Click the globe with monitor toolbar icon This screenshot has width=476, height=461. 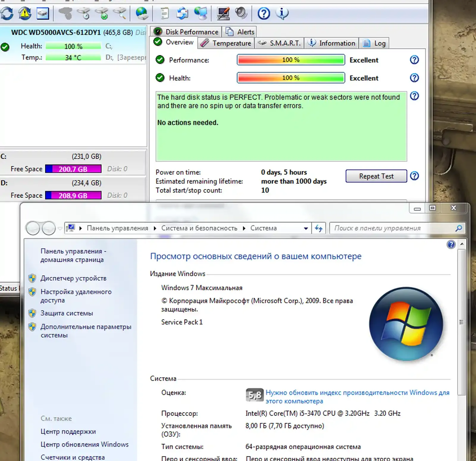(x=201, y=13)
